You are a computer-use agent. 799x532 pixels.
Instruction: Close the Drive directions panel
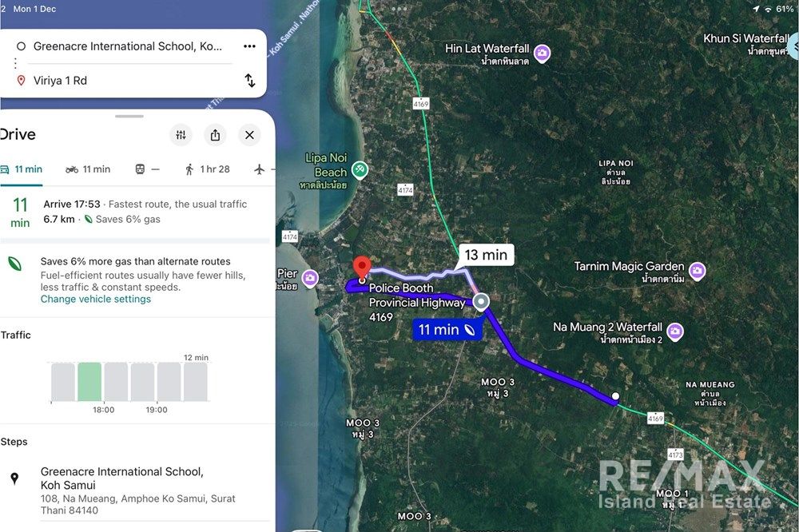(249, 134)
